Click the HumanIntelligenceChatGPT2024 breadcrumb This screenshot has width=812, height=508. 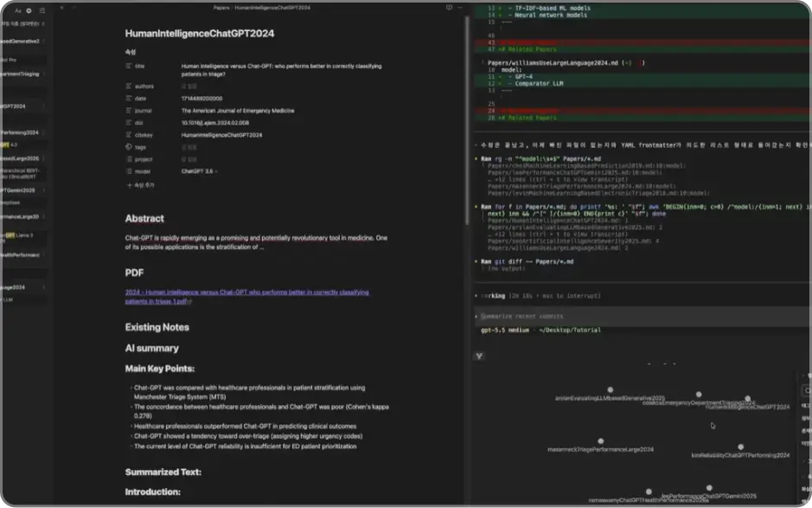(272, 8)
